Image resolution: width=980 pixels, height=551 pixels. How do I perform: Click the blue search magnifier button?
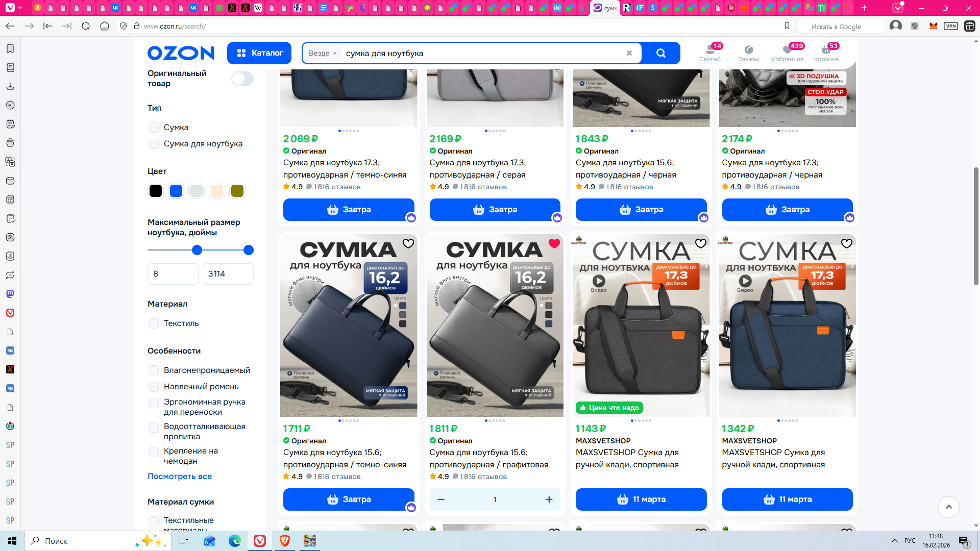click(660, 53)
